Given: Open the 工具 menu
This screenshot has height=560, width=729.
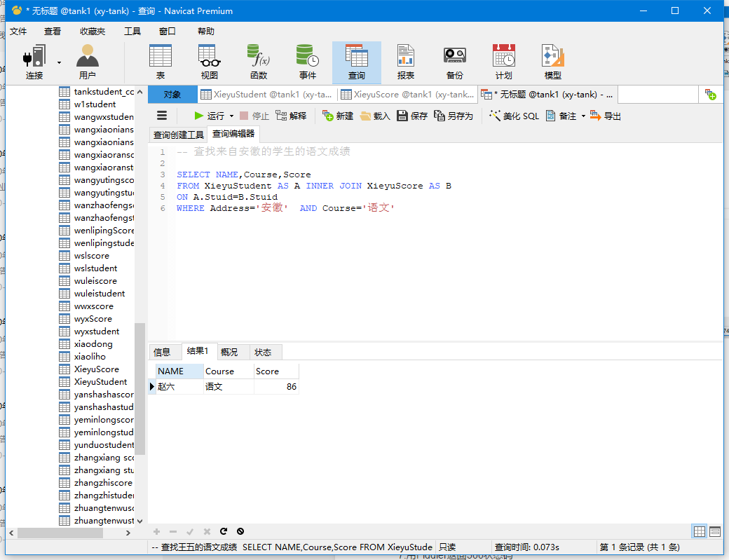Looking at the screenshot, I should click(132, 31).
